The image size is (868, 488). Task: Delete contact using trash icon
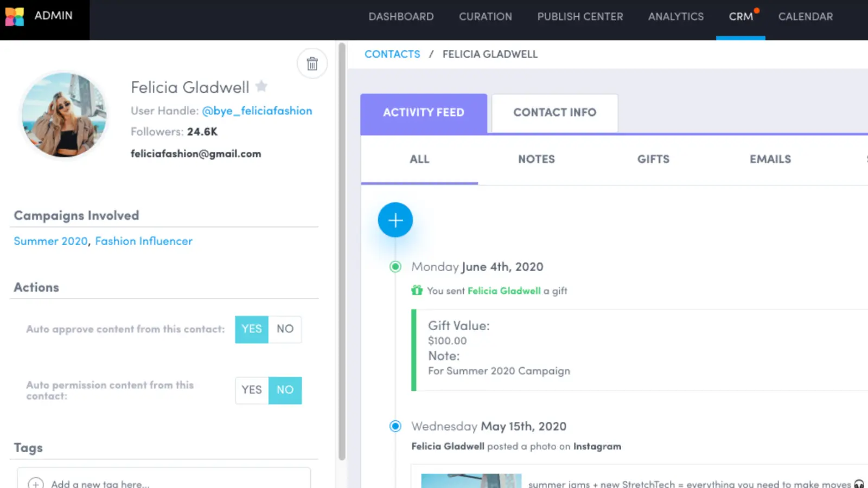point(312,63)
